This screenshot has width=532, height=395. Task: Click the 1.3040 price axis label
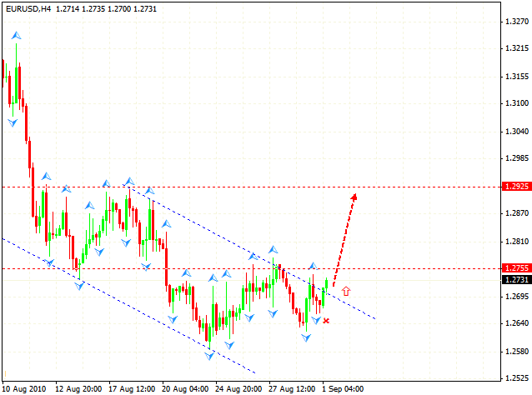point(517,131)
